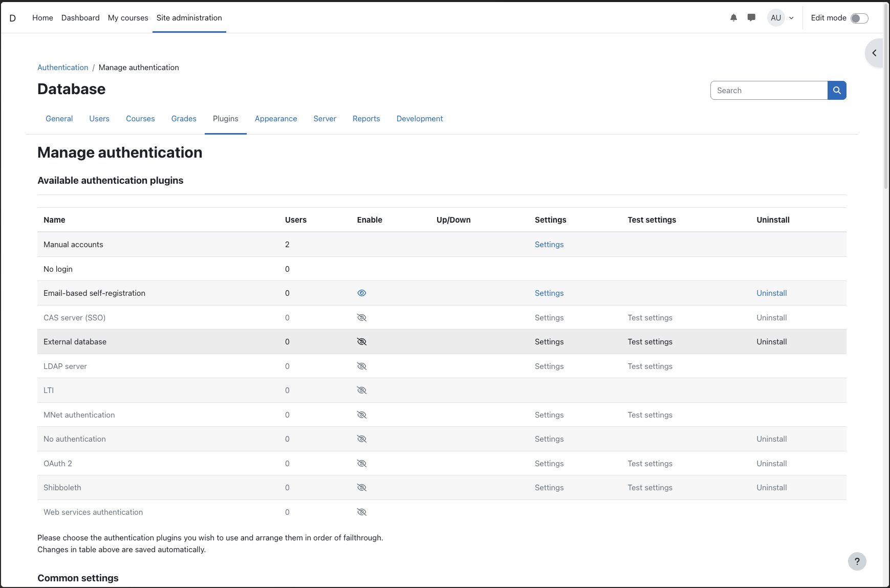
Task: Click Test settings for LDAP server
Action: pos(649,366)
